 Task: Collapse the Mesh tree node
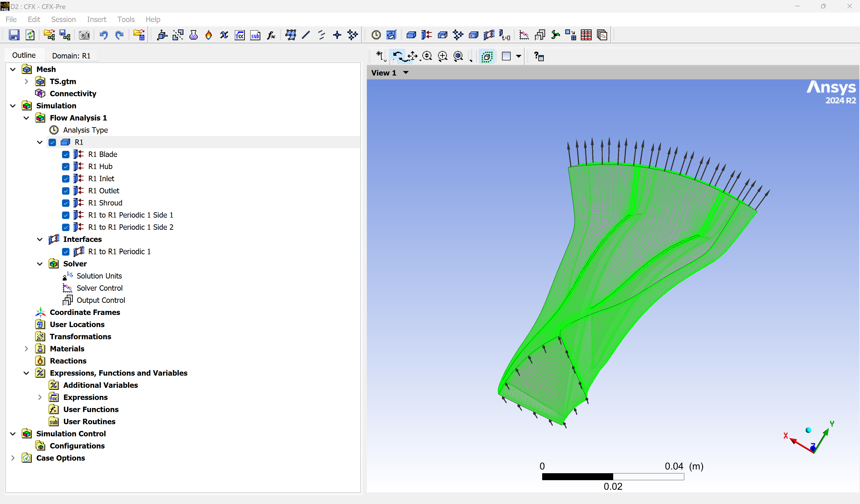(13, 69)
